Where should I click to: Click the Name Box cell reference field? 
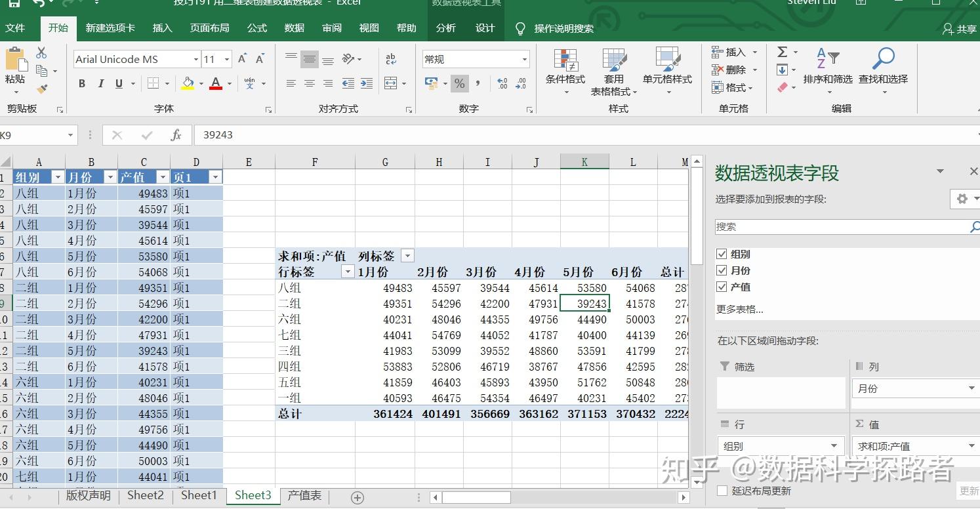(x=37, y=135)
